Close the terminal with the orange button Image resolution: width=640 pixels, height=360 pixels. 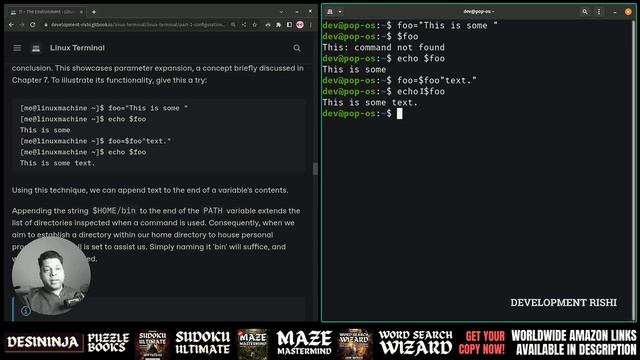coord(628,12)
